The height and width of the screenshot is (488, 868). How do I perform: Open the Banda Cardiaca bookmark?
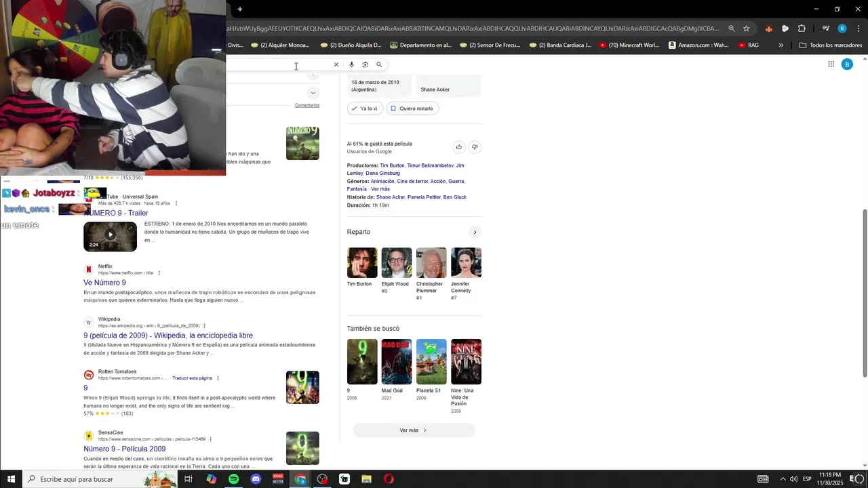(x=561, y=45)
